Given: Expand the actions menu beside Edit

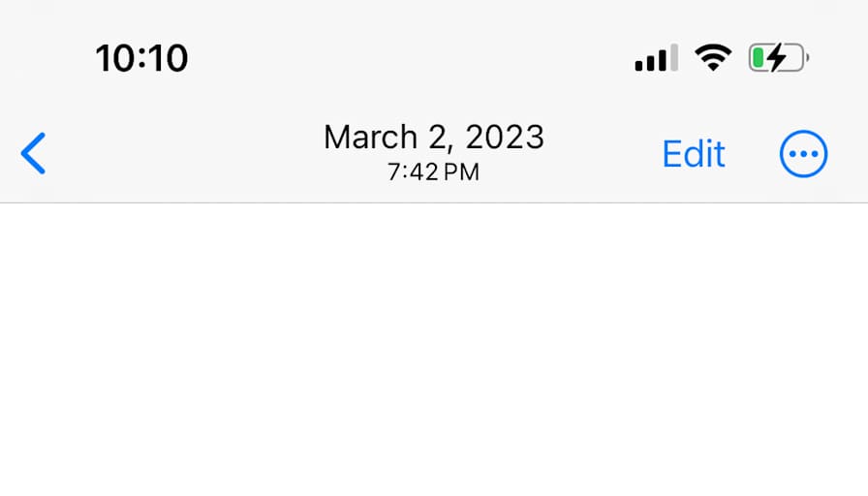Looking at the screenshot, I should pyautogui.click(x=803, y=154).
